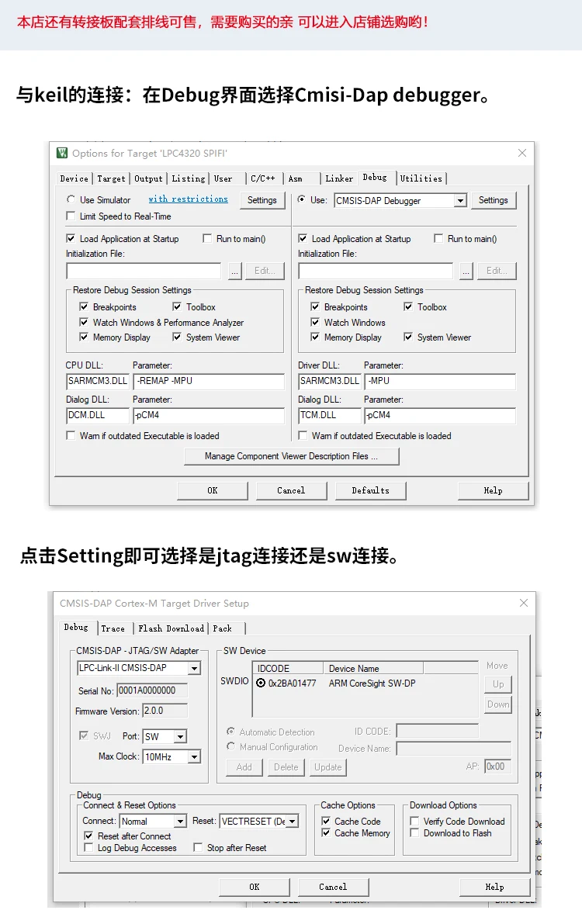Switch to the Listing tab

(x=188, y=178)
